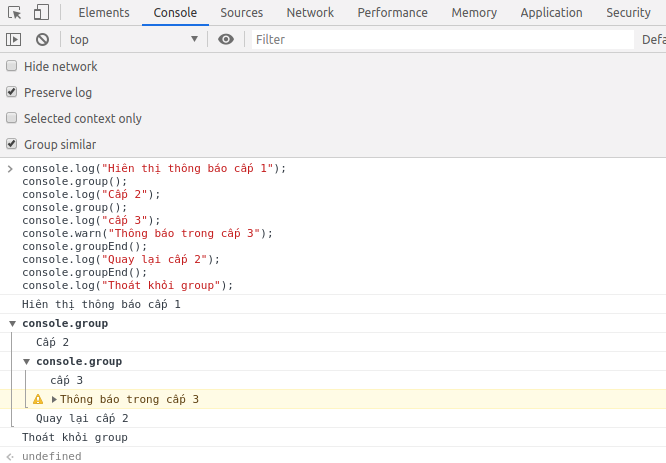The height and width of the screenshot is (463, 666).
Task: Open the Sources tab
Action: 241,13
